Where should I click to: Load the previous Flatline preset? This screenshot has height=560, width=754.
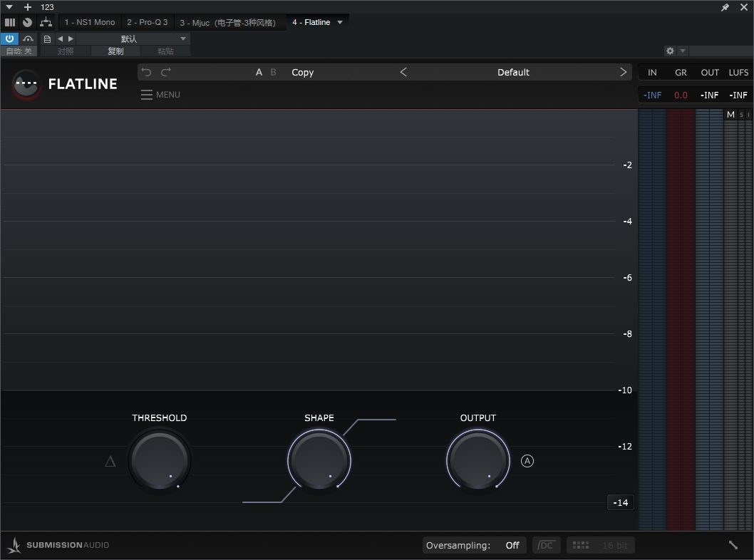pyautogui.click(x=403, y=72)
